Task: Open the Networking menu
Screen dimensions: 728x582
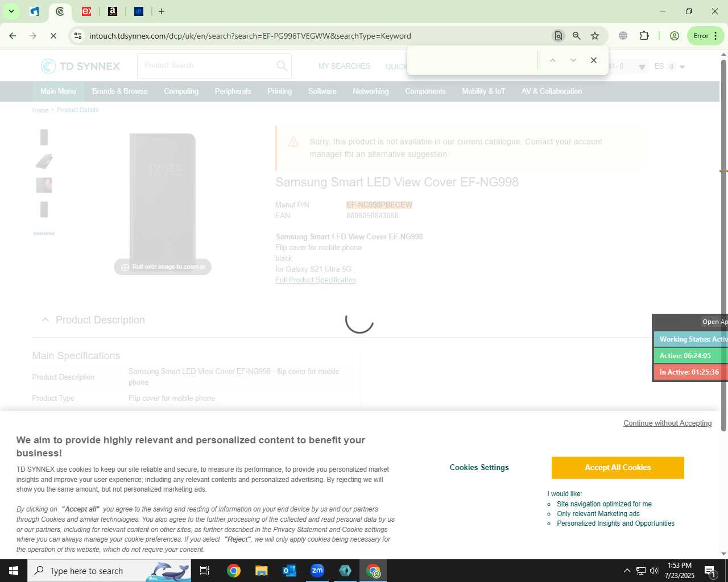Action: tap(371, 91)
